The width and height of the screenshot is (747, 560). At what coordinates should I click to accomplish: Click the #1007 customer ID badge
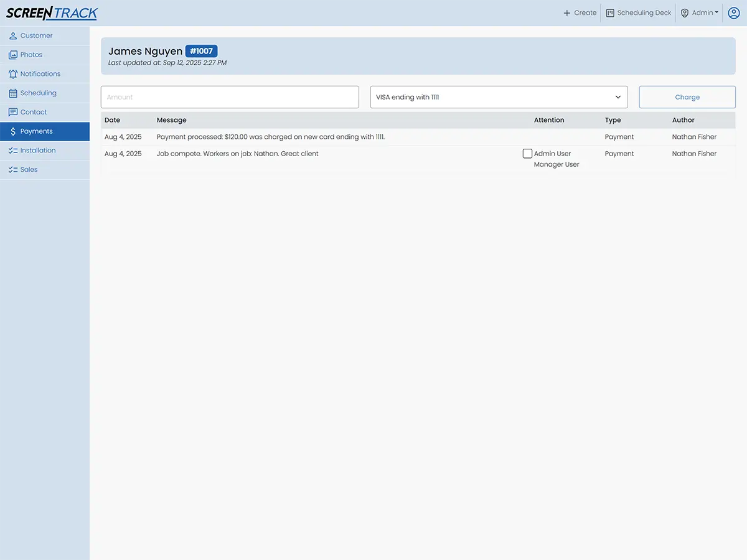coord(201,51)
